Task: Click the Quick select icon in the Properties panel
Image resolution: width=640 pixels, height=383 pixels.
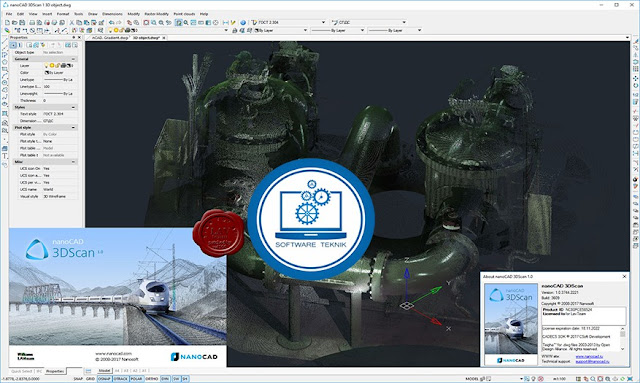Action: pyautogui.click(x=42, y=45)
